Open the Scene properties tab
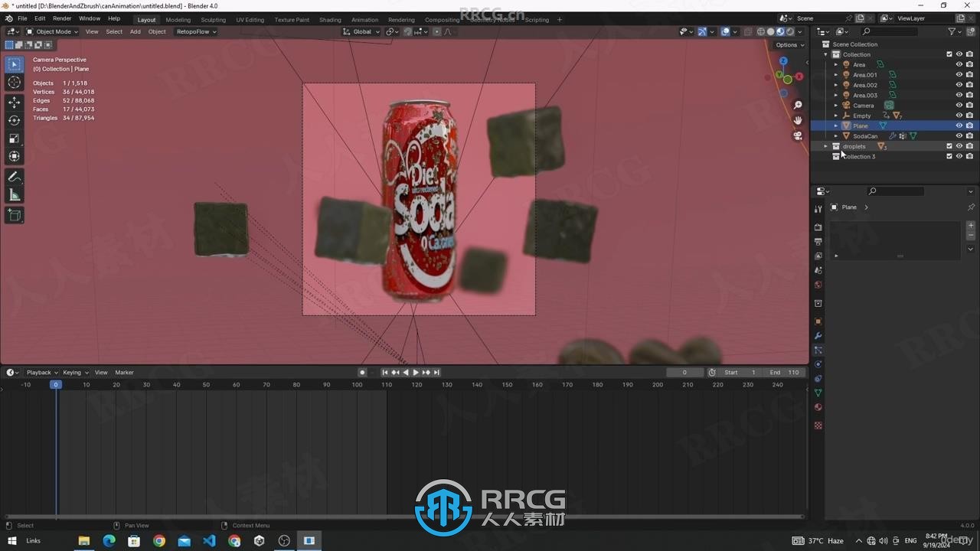The width and height of the screenshot is (980, 551). click(818, 270)
